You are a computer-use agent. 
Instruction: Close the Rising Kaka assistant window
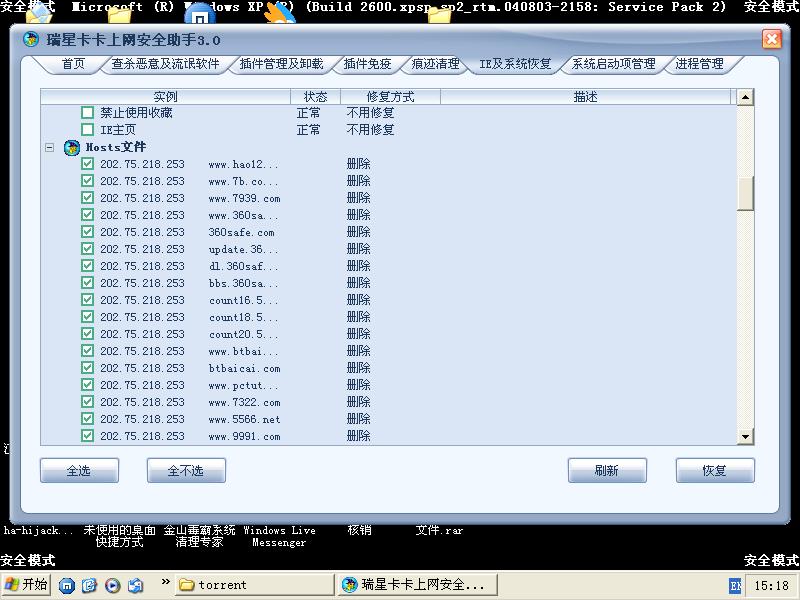coord(771,39)
